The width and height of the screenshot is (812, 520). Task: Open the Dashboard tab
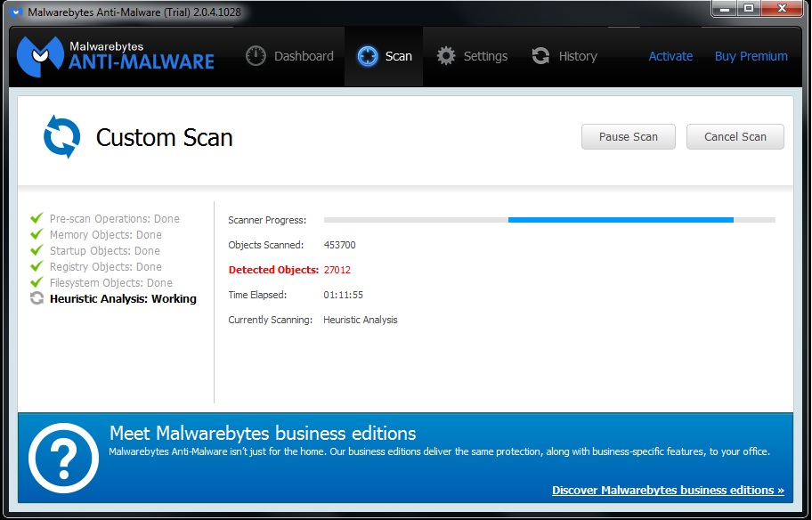pyautogui.click(x=289, y=56)
